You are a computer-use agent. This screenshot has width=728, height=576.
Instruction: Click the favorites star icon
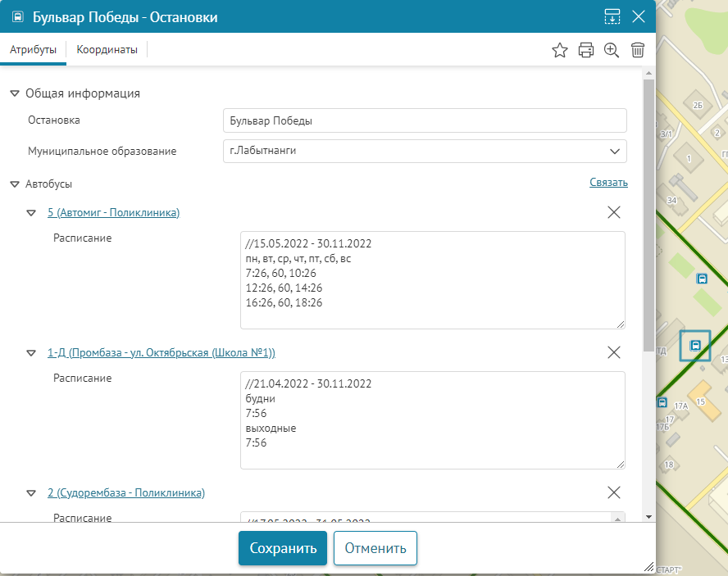click(560, 51)
